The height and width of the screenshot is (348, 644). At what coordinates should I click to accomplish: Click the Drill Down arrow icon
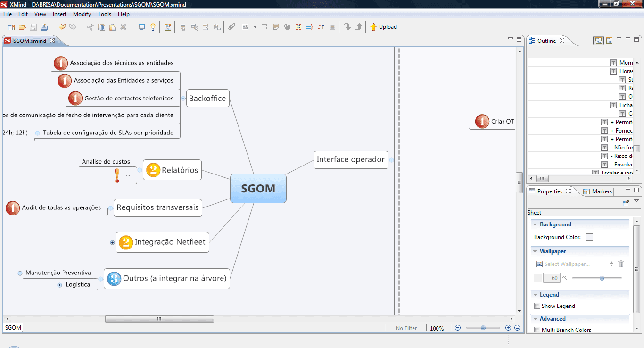[348, 27]
